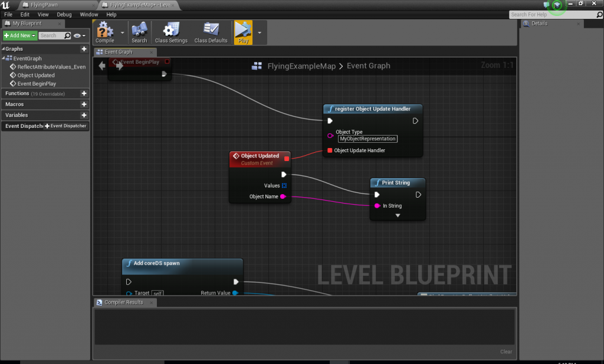Collapse the Graphs section
The height and width of the screenshot is (364, 604).
[4, 48]
